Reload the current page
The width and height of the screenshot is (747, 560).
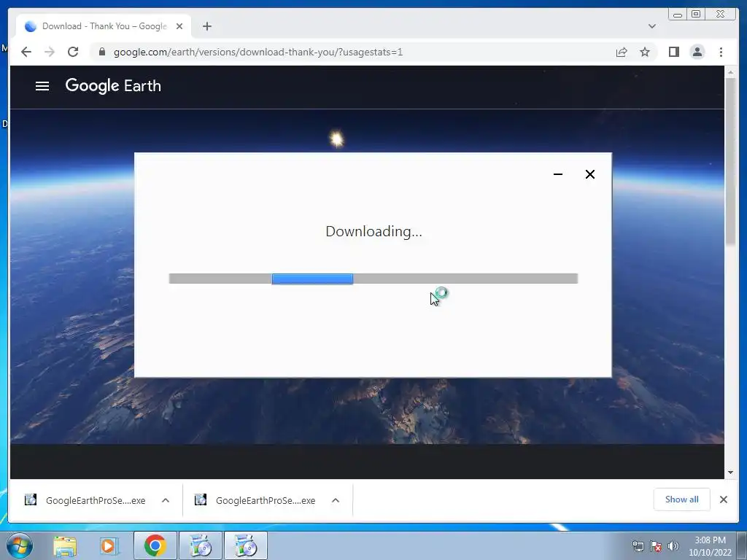click(x=73, y=52)
